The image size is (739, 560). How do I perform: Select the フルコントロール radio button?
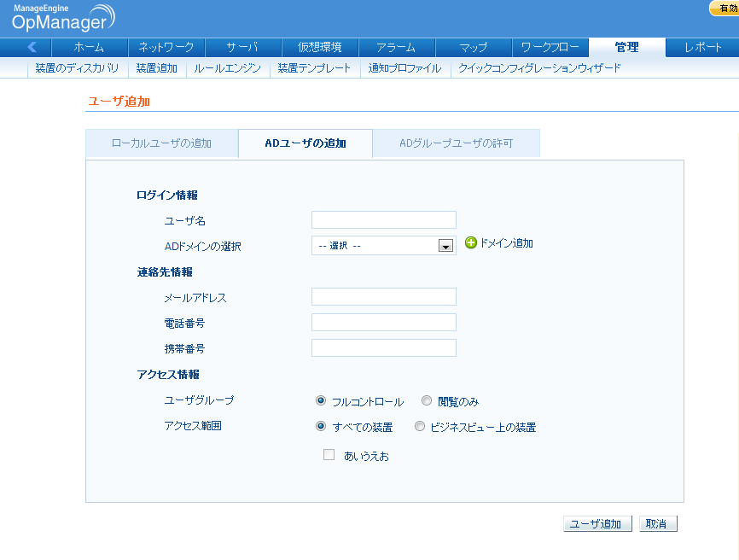pyautogui.click(x=321, y=400)
